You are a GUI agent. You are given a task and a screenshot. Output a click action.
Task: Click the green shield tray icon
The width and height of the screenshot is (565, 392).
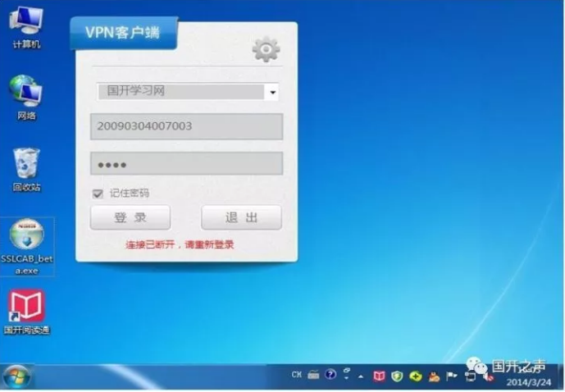tap(397, 376)
